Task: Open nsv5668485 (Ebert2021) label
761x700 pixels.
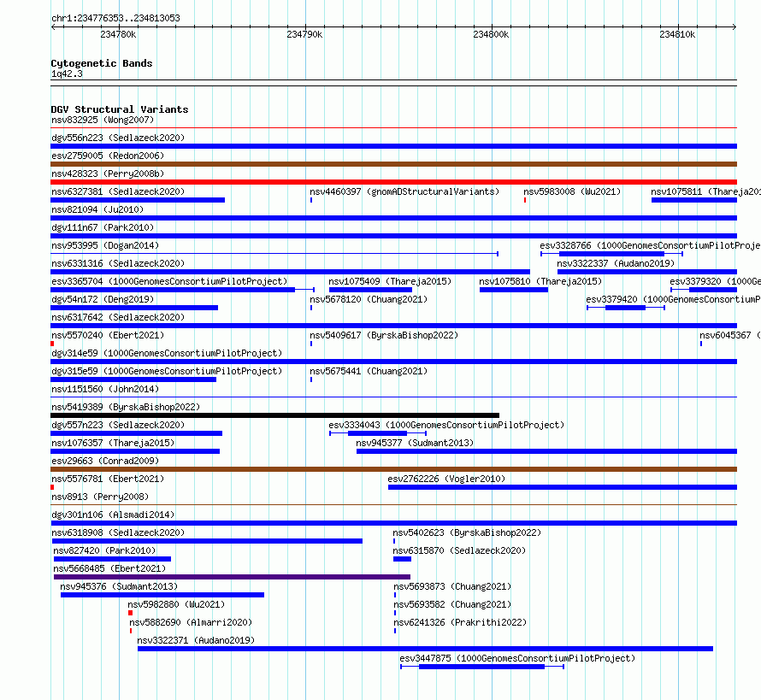Action: (x=109, y=568)
